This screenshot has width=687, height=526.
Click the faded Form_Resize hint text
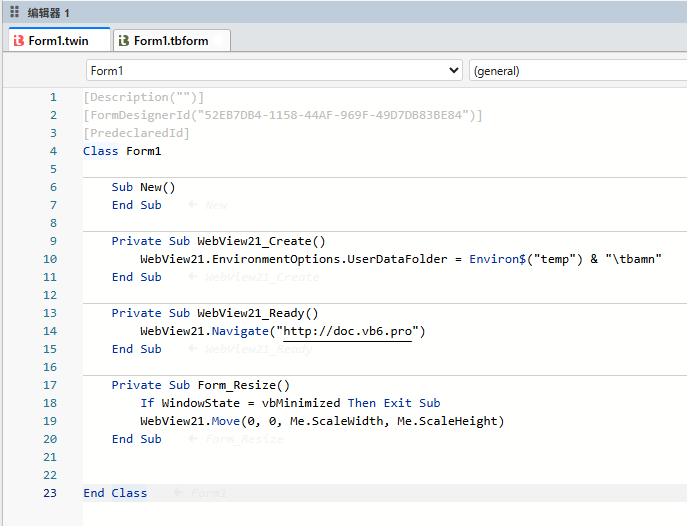(244, 439)
